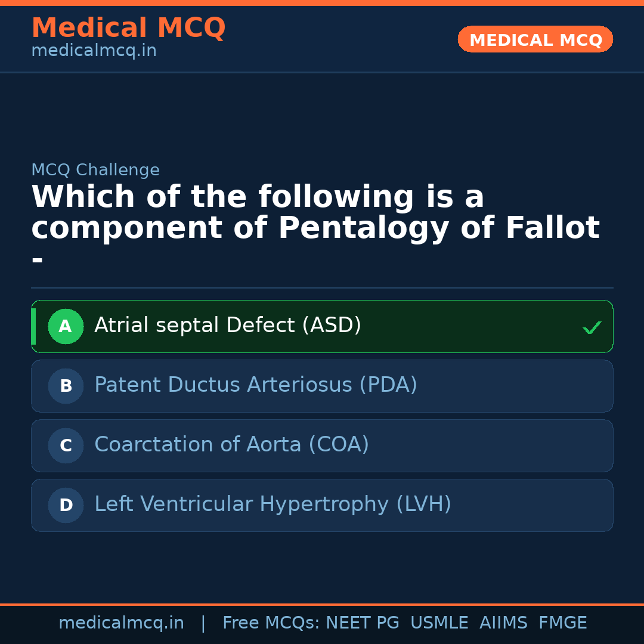Viewport: 644px width, 644px height.
Task: Select Atrial septal Defect (ASD) answer
Action: coord(228,326)
